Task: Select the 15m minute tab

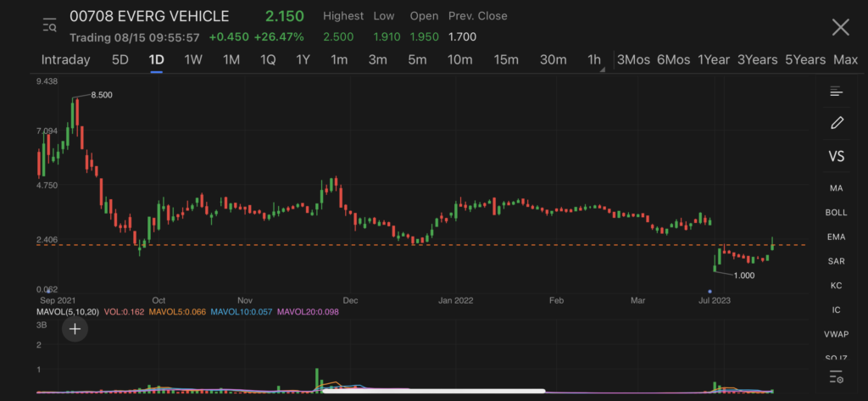Action: 506,60
